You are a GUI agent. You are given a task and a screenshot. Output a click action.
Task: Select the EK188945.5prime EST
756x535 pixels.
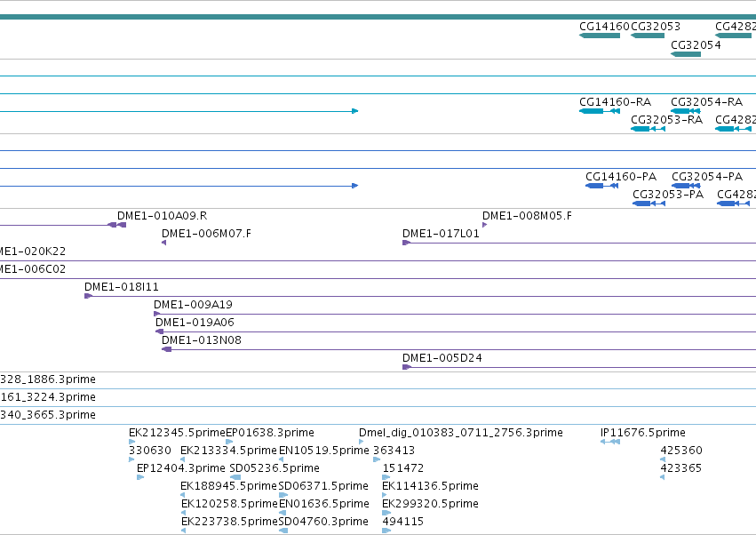(x=183, y=495)
